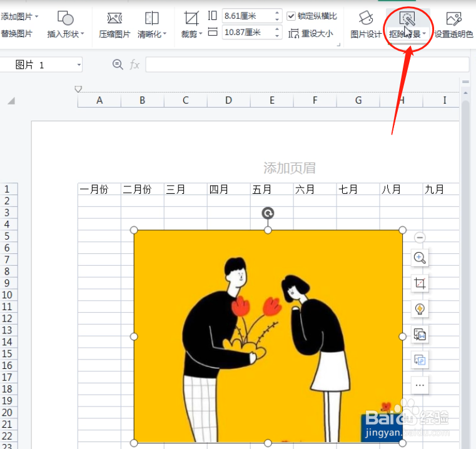The height and width of the screenshot is (449, 476).
Task: Select column B header
Action: (x=143, y=100)
